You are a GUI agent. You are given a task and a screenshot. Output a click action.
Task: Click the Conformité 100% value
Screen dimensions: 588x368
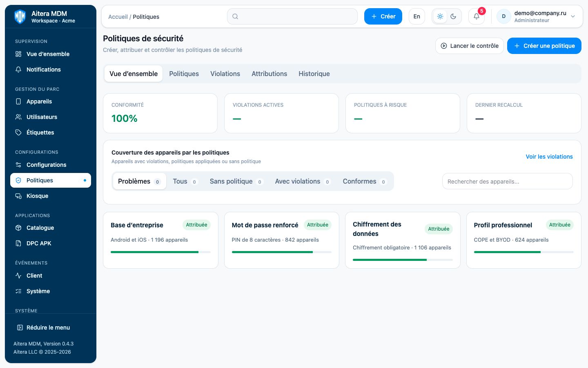point(125,119)
